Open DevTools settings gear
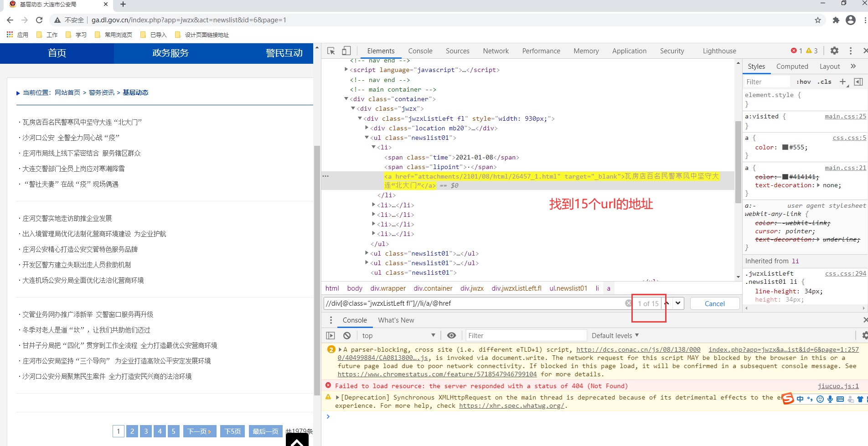 [834, 51]
